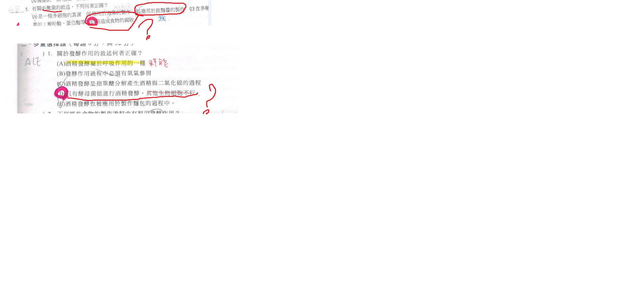
Task: Click the pink circled (D) option marker
Action: coord(61,93)
